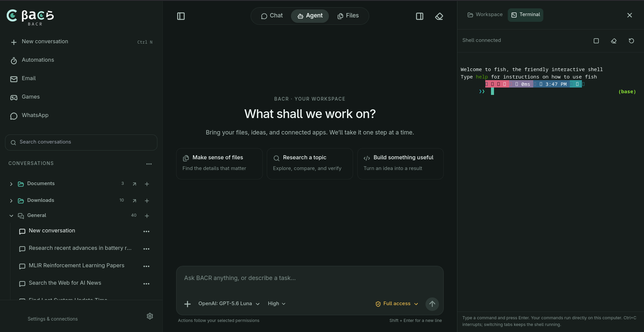Switch to the Chat tab

tap(272, 16)
